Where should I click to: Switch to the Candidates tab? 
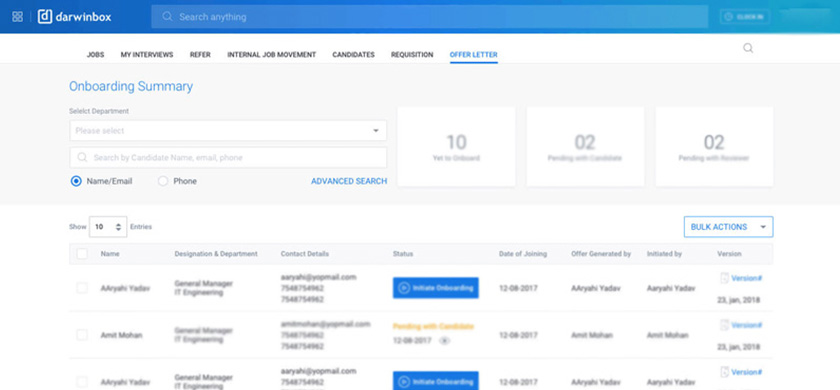[x=353, y=55]
